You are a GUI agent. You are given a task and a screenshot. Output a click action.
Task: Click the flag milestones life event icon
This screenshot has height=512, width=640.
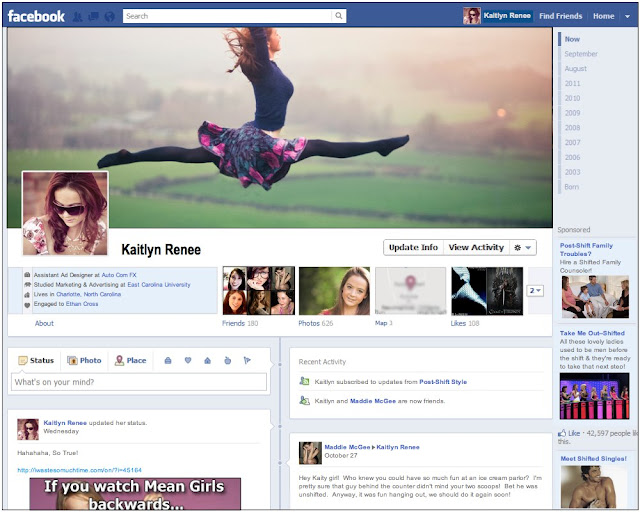pyautogui.click(x=247, y=361)
